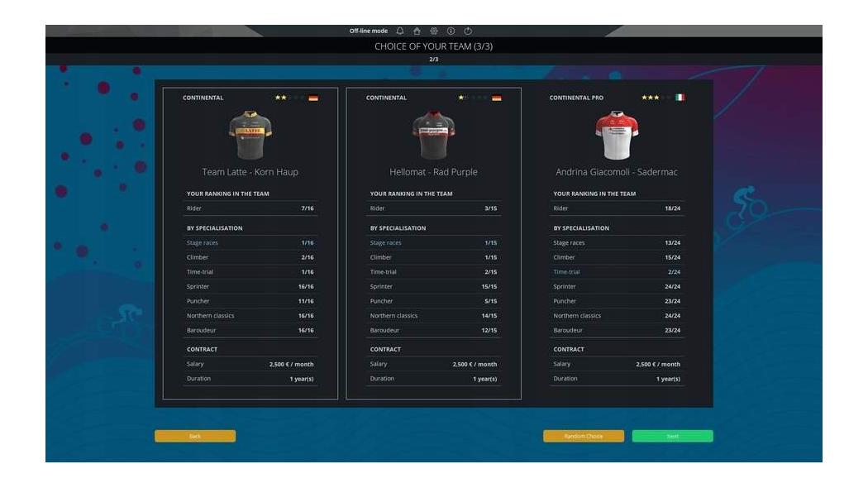868x488 pixels.
Task: Click Climber row in Hellomat card
Action: tap(433, 257)
